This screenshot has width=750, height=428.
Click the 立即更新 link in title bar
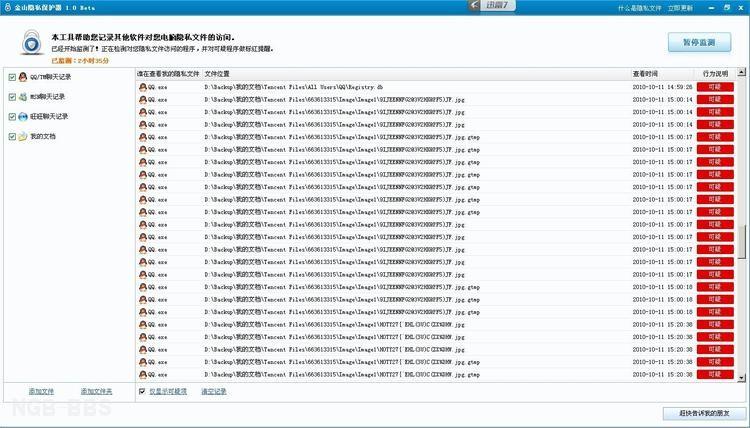click(680, 8)
